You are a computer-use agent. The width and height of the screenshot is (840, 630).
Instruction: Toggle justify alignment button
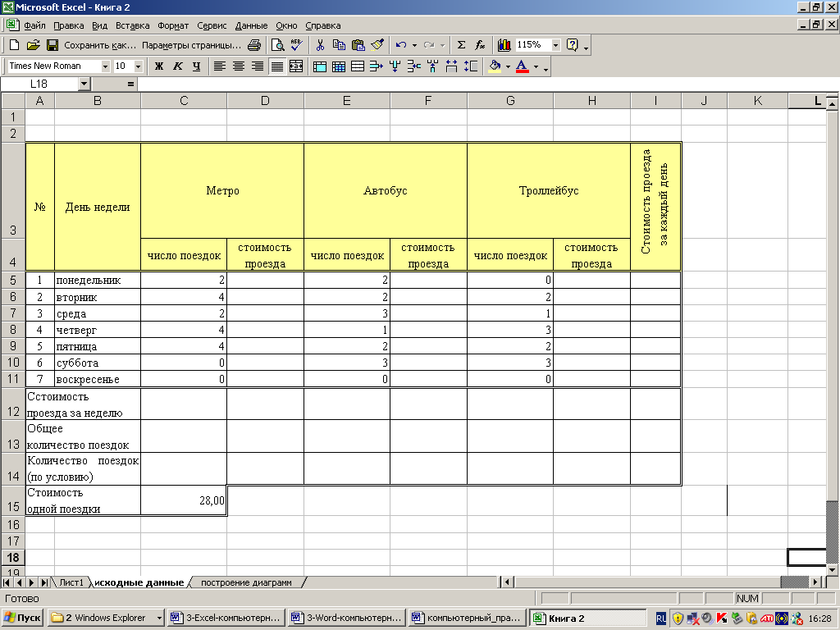[277, 66]
